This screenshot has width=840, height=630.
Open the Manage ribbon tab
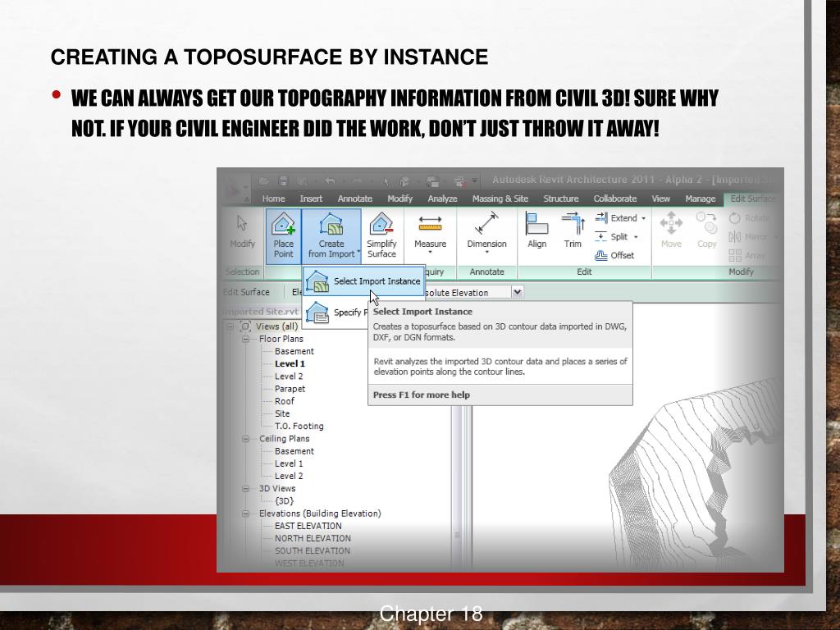pyautogui.click(x=701, y=199)
